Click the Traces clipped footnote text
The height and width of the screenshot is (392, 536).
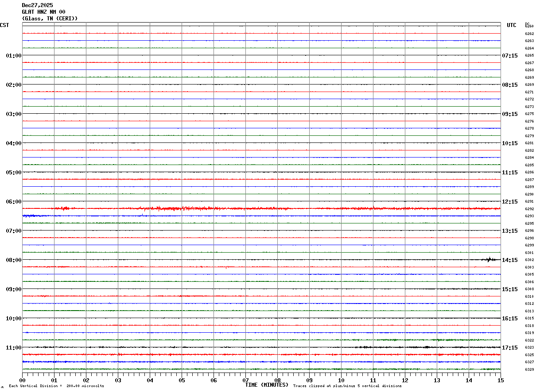coord(347,386)
